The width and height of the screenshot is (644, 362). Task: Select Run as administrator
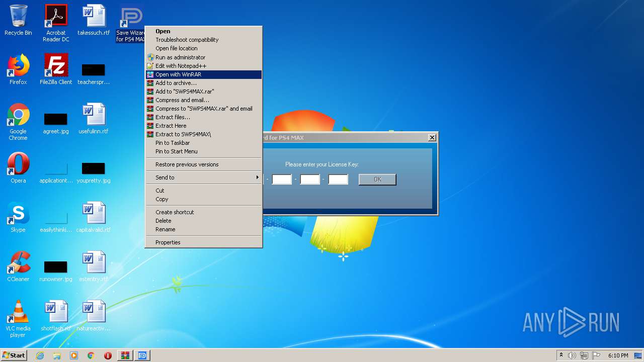[x=203, y=57]
